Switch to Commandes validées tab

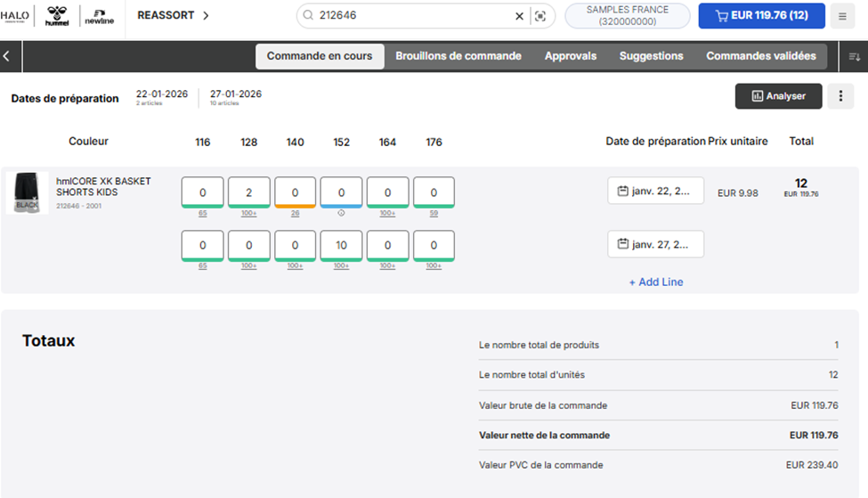click(x=760, y=56)
